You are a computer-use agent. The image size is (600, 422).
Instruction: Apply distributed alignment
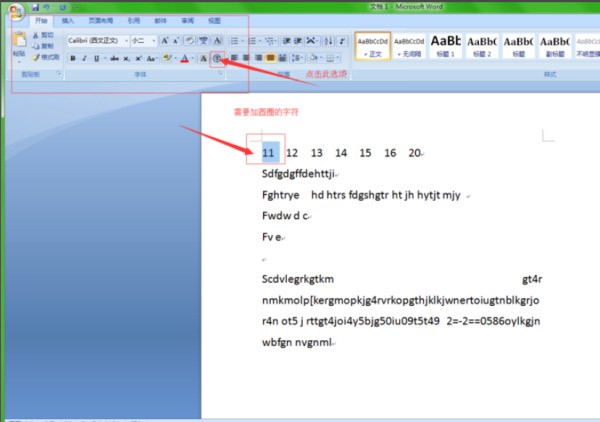[282, 58]
